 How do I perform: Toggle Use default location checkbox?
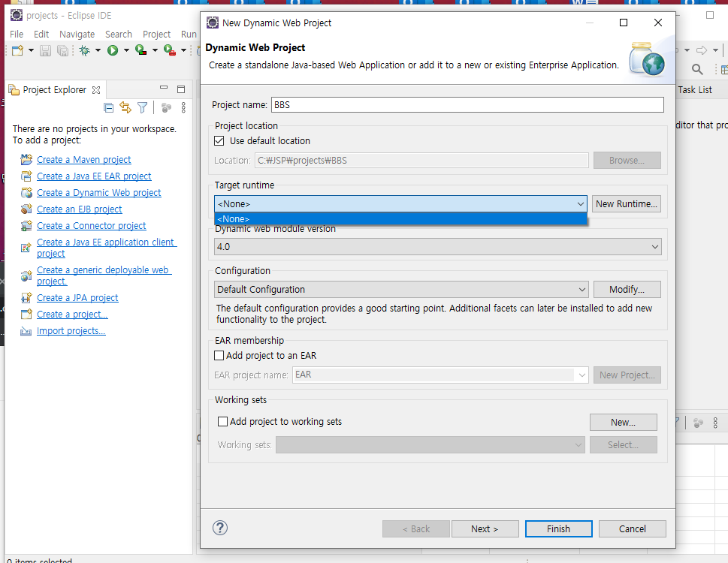219,141
